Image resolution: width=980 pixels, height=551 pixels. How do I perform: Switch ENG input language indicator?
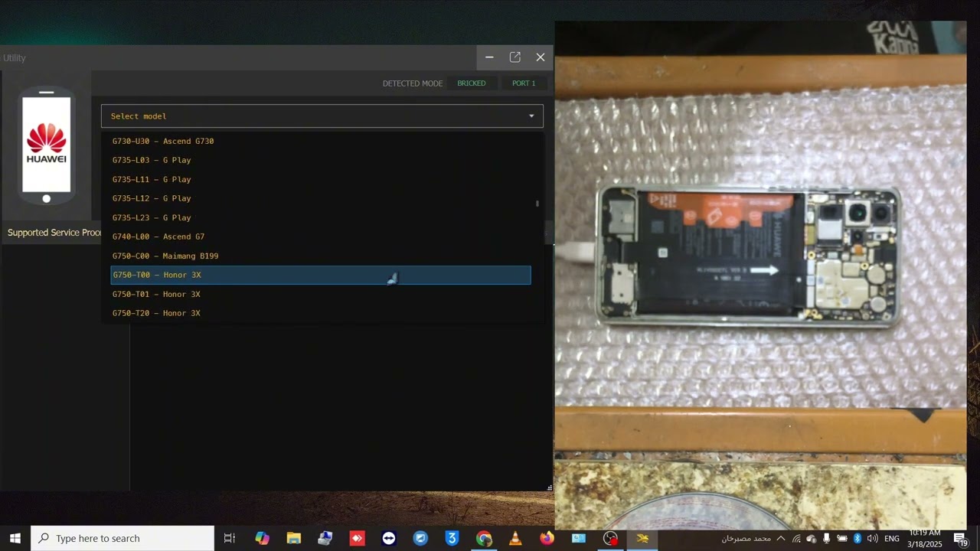892,538
